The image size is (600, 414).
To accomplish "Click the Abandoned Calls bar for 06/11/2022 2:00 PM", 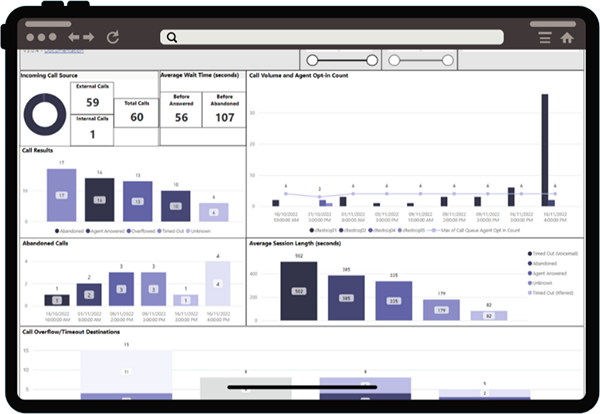I will click(121, 289).
